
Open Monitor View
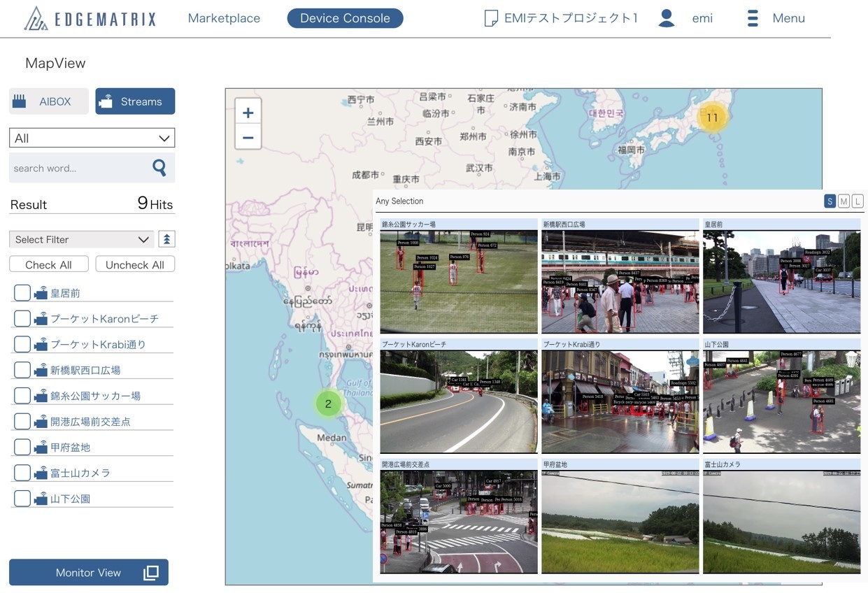click(x=88, y=572)
